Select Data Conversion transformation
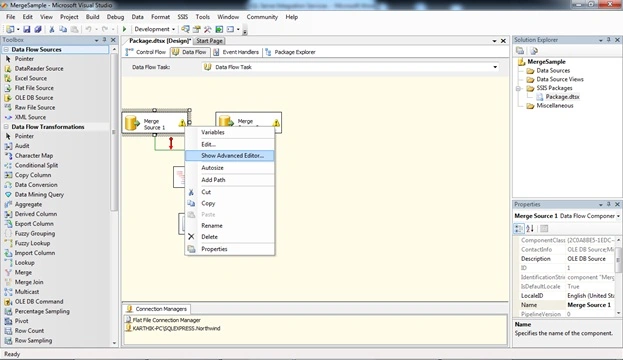The height and width of the screenshot is (360, 623). [x=36, y=185]
